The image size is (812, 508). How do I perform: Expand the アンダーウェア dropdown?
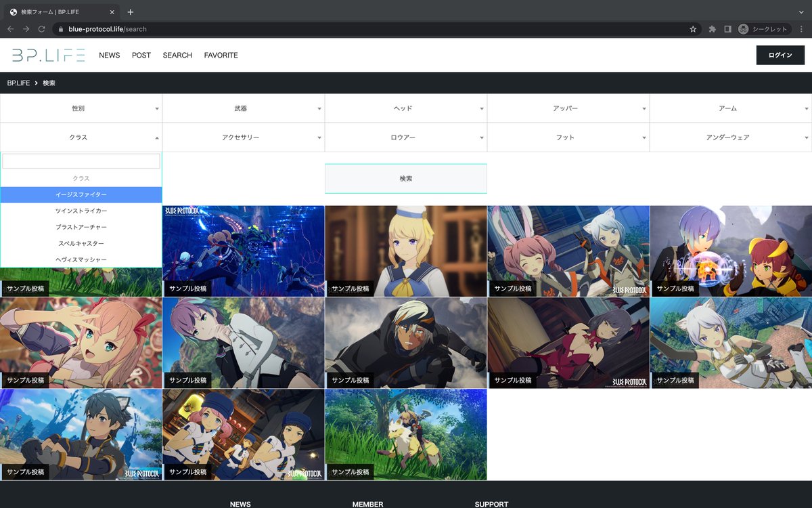click(731, 137)
